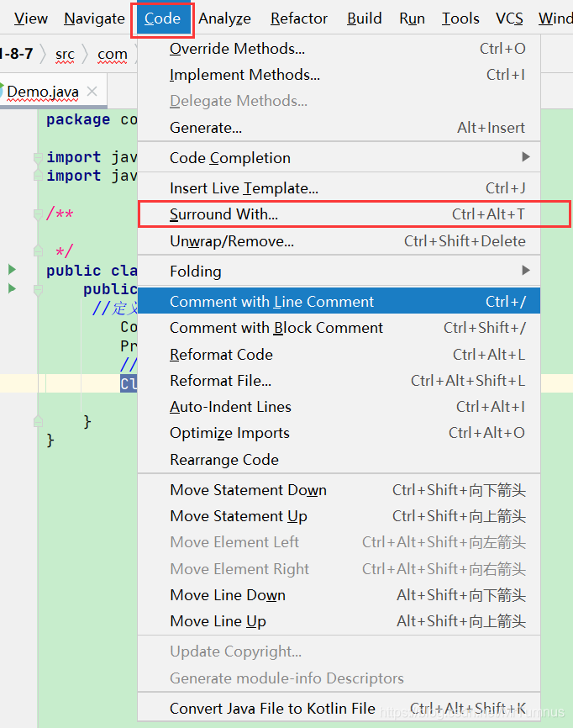The width and height of the screenshot is (573, 728).
Task: Expand the Folding submenu
Action: (339, 272)
